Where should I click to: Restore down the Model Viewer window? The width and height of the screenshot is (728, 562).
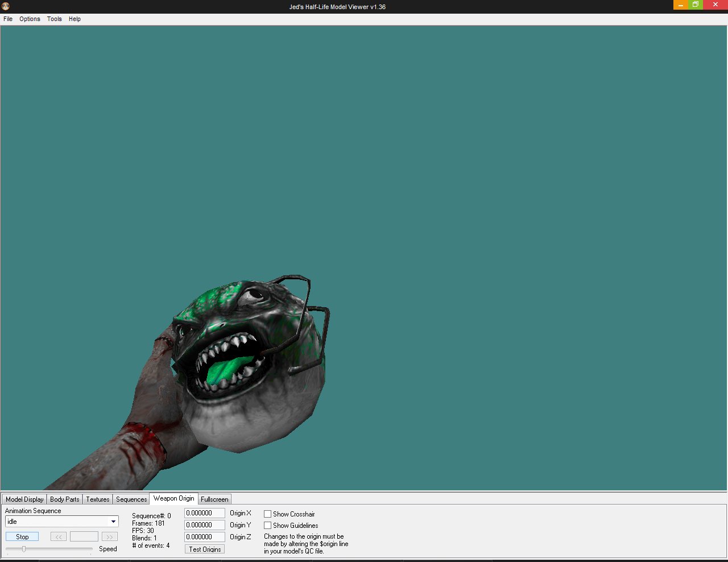pyautogui.click(x=696, y=5)
